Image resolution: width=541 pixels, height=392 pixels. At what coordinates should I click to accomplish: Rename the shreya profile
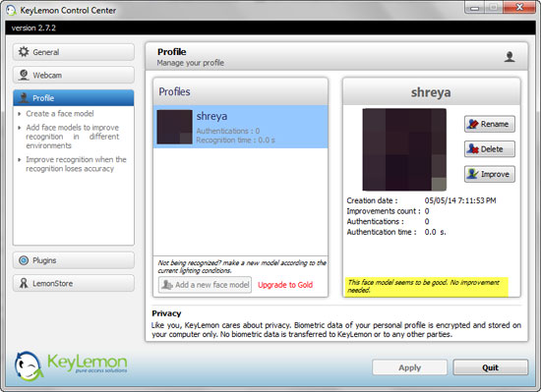[x=490, y=124]
